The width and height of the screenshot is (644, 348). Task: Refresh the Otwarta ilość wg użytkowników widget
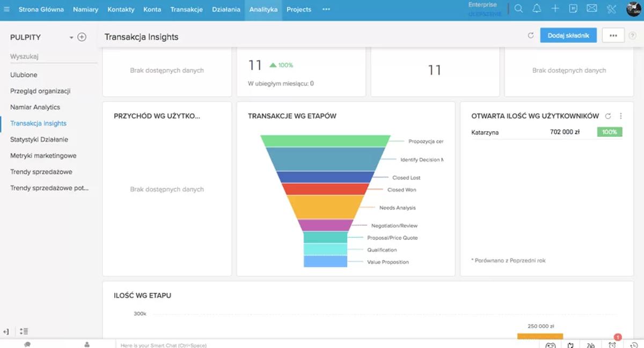(608, 116)
